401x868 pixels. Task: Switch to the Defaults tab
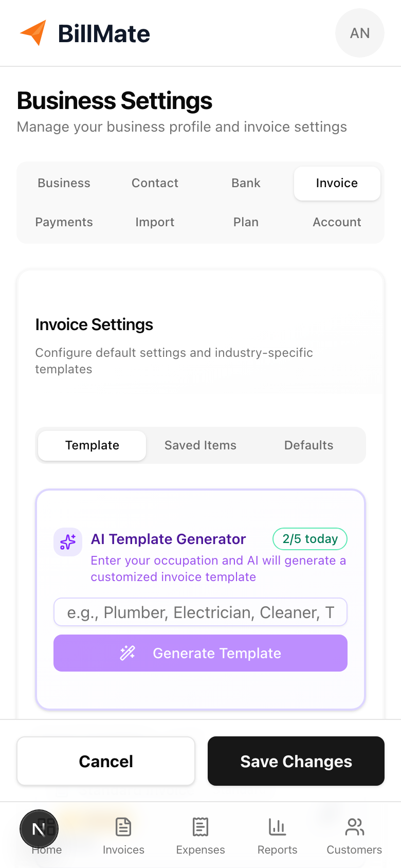pos(308,445)
